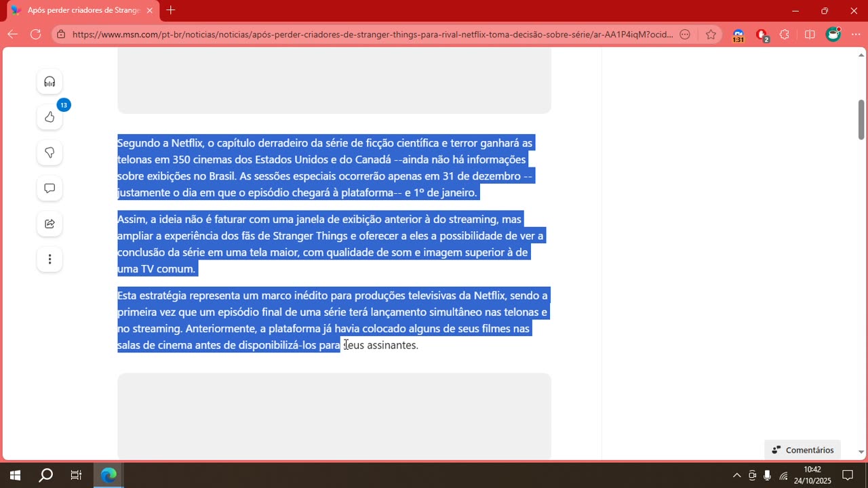Open Task View in the taskbar
Screen dimensions: 868x488
coord(76,475)
